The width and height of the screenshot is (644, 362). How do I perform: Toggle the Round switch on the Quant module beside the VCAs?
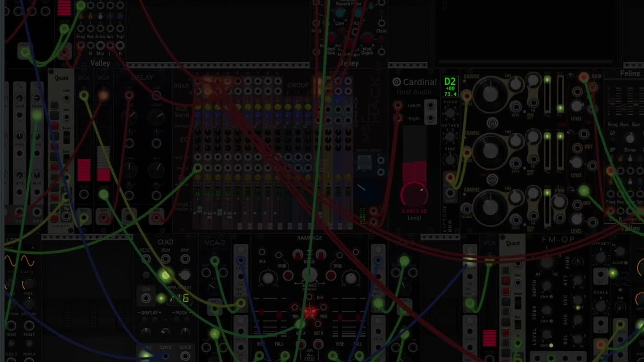pos(65,137)
